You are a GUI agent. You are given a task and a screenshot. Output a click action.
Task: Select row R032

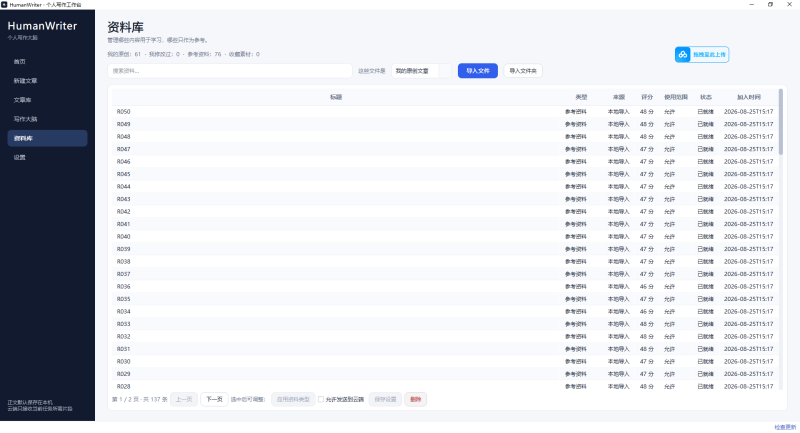pos(445,337)
